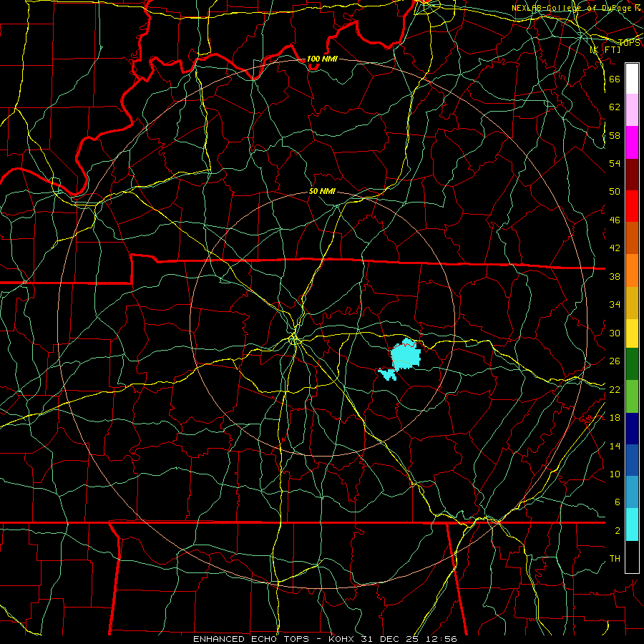
Task: Click the legend value "30"
Action: (615, 333)
